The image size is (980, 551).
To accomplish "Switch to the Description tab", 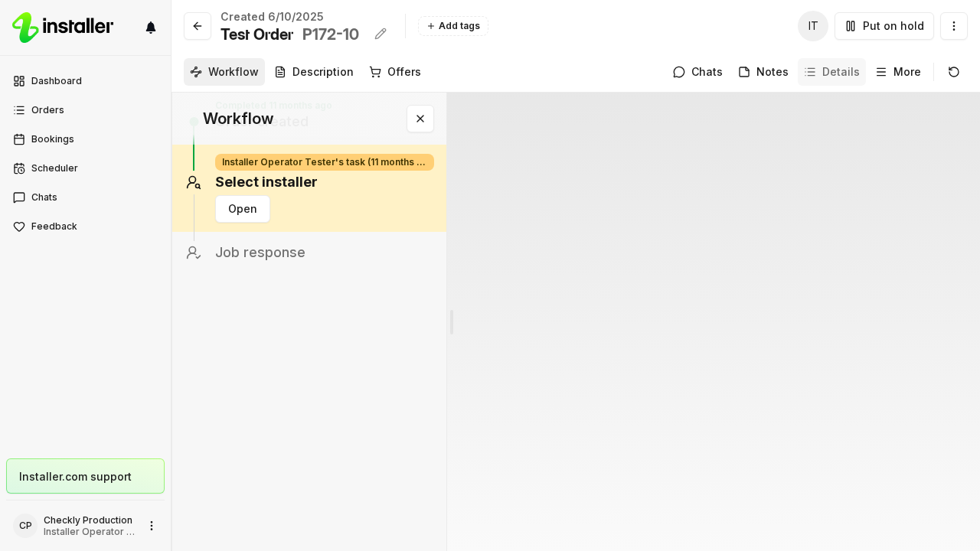I will pos(314,72).
